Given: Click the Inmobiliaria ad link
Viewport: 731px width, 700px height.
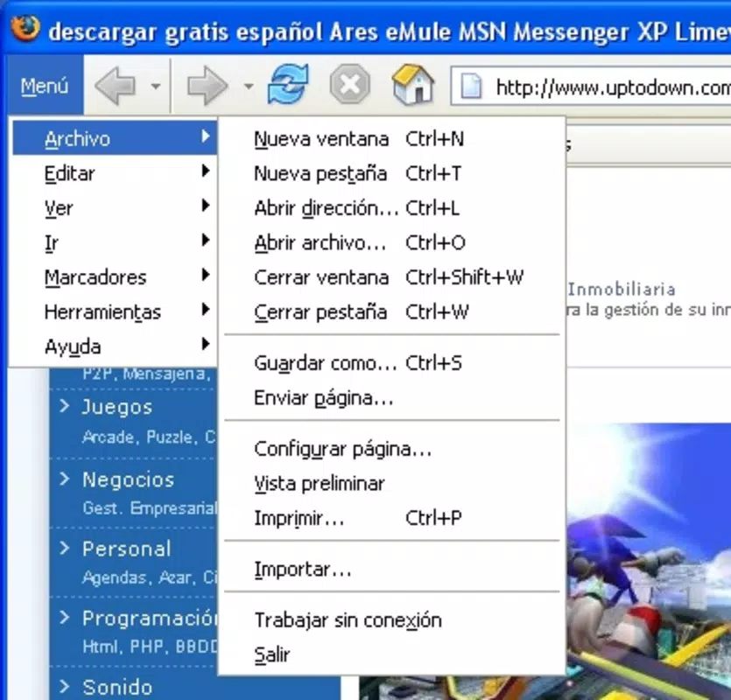Looking at the screenshot, I should tap(622, 290).
